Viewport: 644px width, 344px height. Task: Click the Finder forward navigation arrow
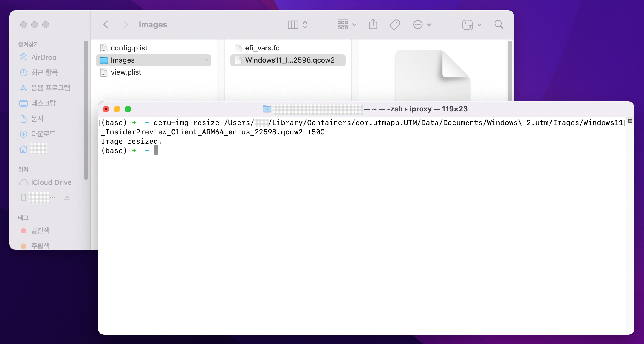125,24
